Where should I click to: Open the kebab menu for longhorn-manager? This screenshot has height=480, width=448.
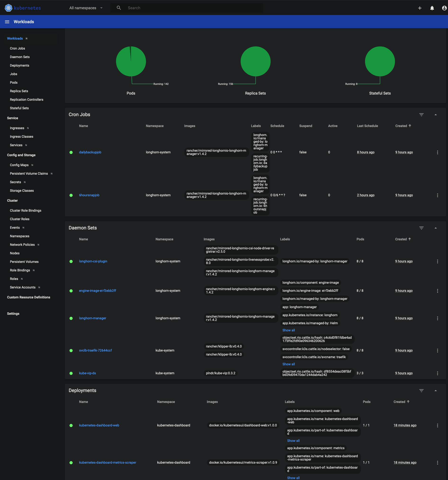(438, 318)
